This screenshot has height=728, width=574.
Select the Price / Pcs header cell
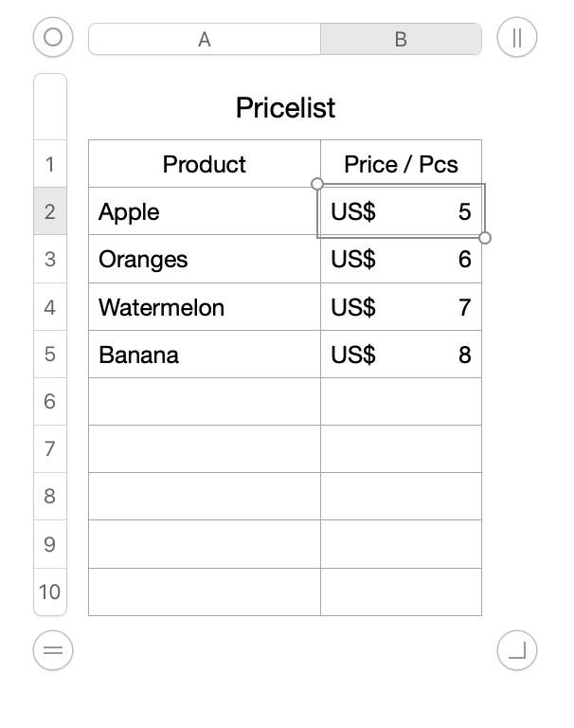coord(401,164)
